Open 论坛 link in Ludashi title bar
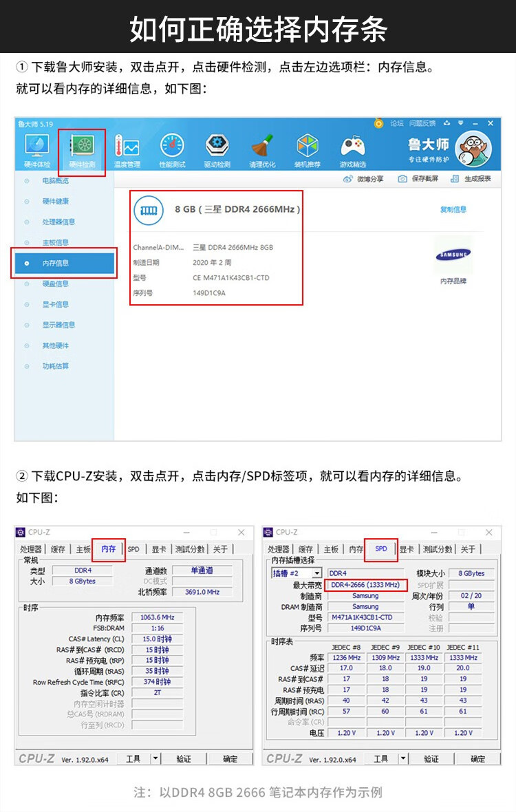This screenshot has height=812, width=516. (396, 123)
